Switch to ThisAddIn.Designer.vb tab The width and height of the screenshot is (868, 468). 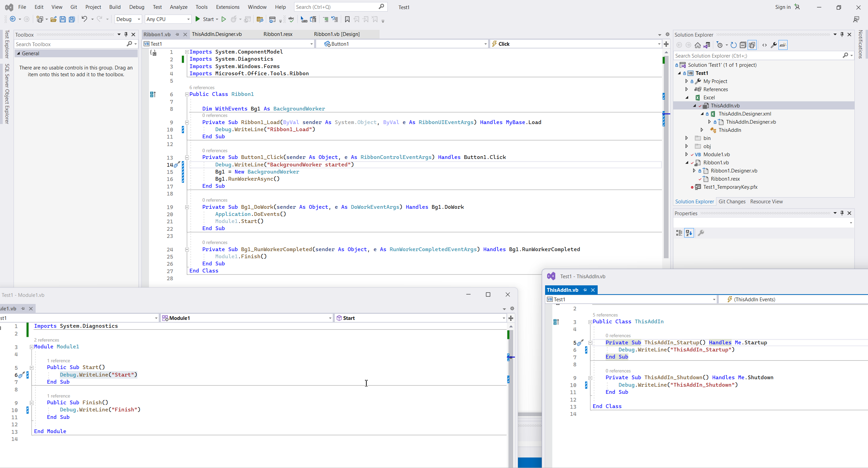(217, 34)
